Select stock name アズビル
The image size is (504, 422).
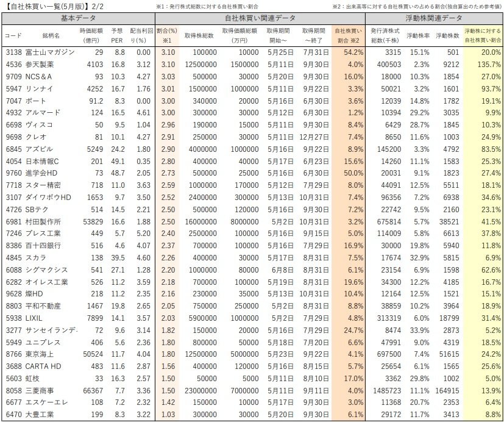(39, 149)
